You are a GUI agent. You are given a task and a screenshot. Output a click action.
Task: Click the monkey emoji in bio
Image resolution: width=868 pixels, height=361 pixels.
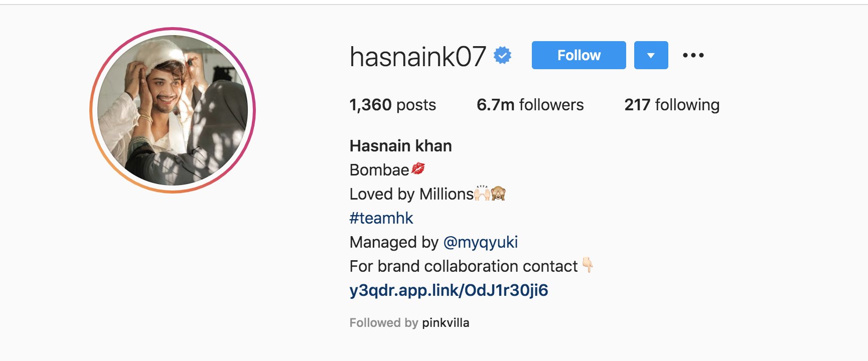(498, 193)
